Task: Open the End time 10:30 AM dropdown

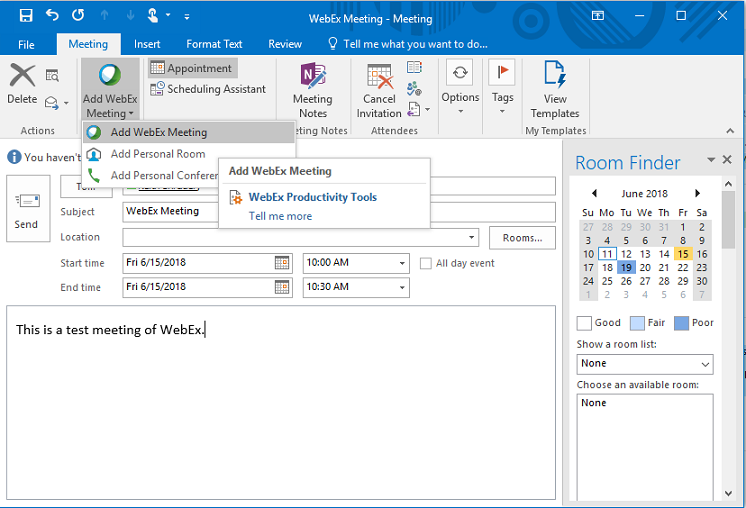Action: tap(402, 287)
